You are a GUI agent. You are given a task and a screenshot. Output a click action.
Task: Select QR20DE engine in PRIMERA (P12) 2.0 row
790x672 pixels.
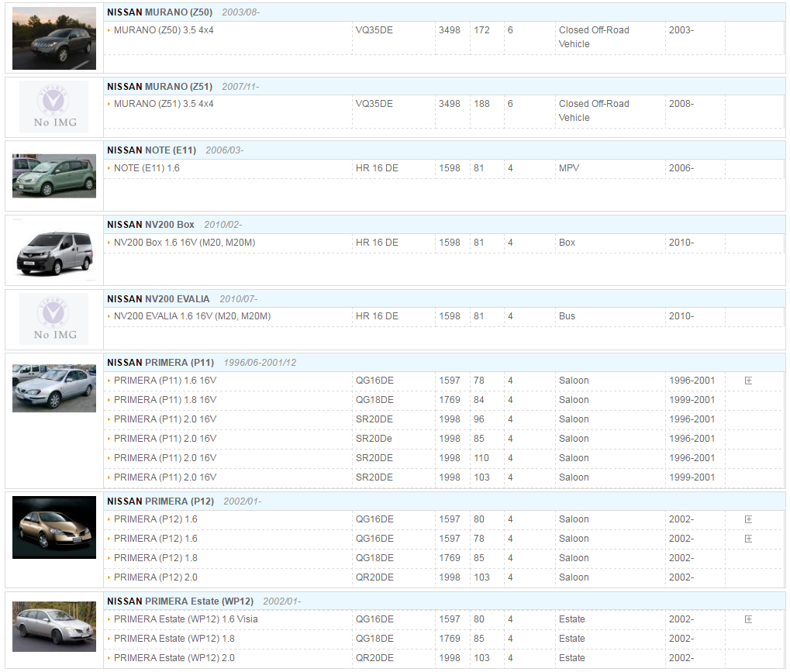tap(374, 577)
